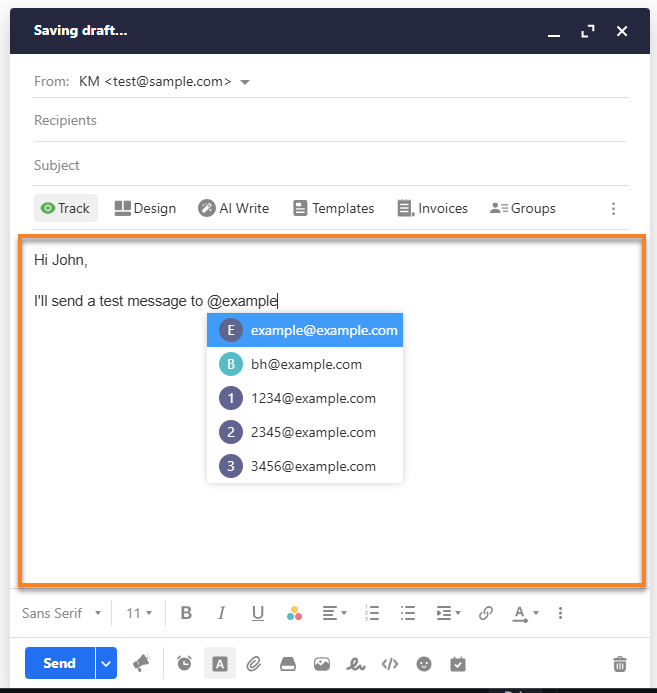Viewport: 657px width, 693px height.
Task: Toggle bold formatting
Action: pyautogui.click(x=186, y=613)
